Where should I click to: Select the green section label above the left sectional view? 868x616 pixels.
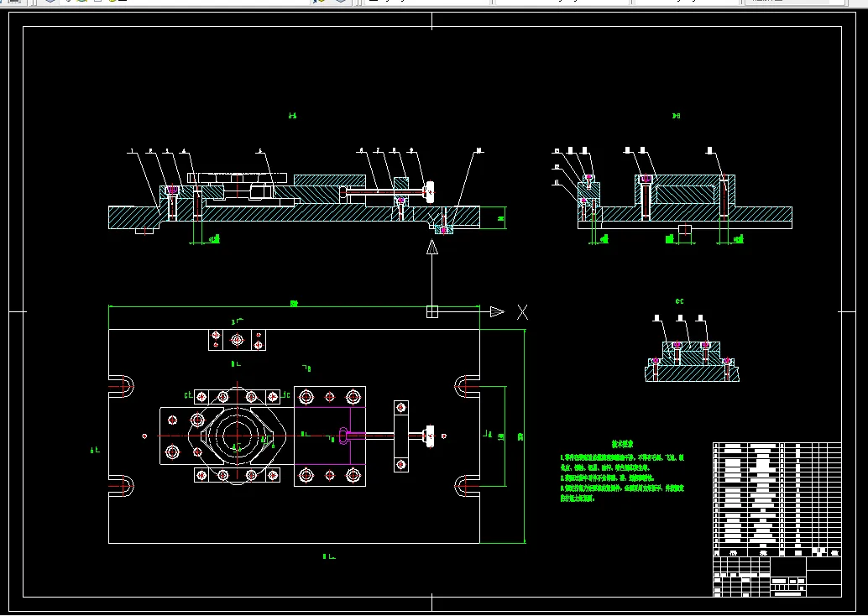[x=293, y=116]
